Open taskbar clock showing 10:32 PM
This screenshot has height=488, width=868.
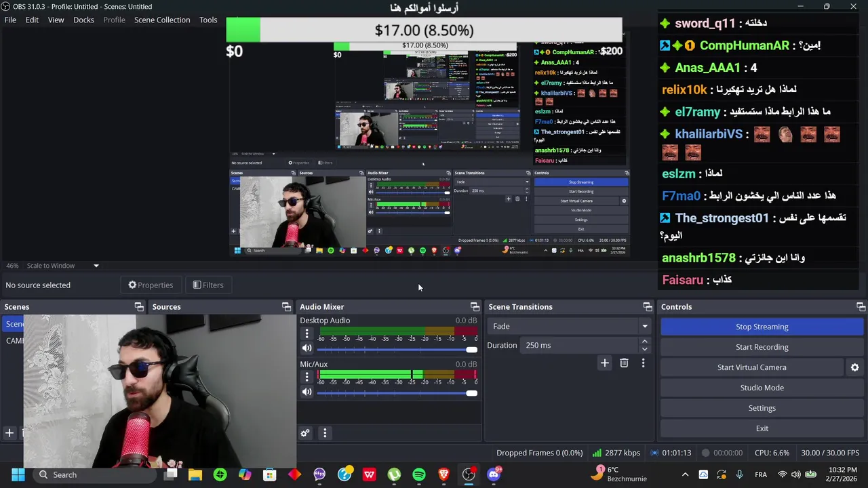[x=841, y=474]
